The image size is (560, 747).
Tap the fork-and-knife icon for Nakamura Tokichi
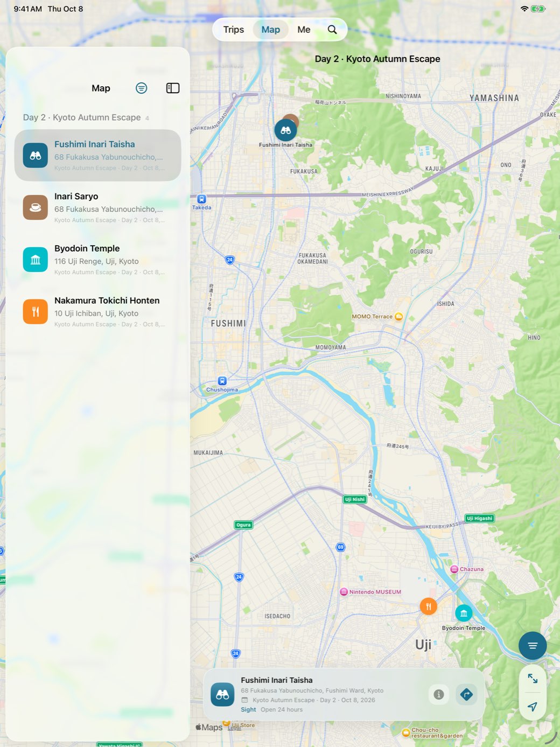(x=36, y=312)
